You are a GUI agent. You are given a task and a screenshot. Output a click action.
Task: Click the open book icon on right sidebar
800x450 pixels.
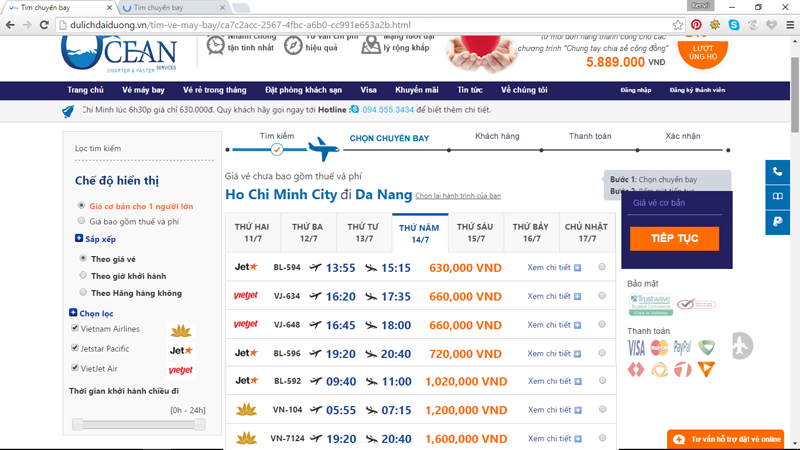click(x=778, y=196)
